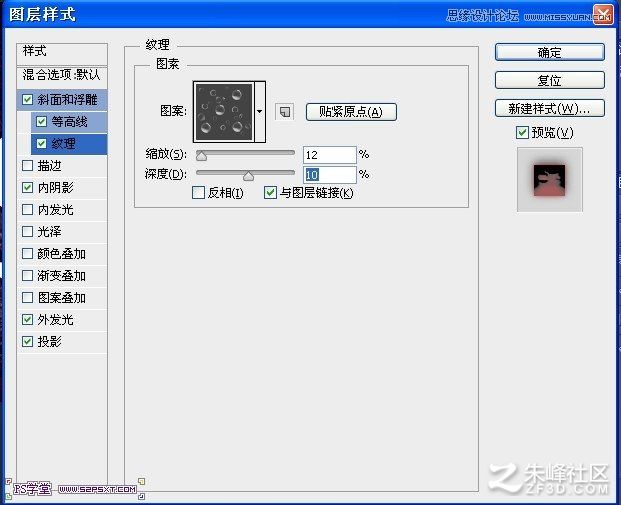Enable the 内发光 checkbox
This screenshot has height=505, width=621.
[x=27, y=210]
